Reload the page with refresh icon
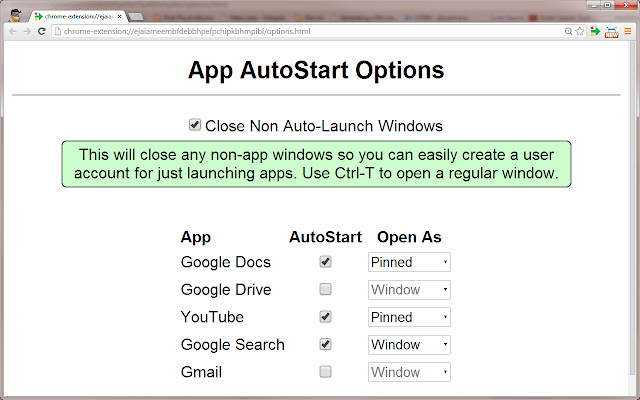Screen dimensions: 640x400 pyautogui.click(x=41, y=31)
